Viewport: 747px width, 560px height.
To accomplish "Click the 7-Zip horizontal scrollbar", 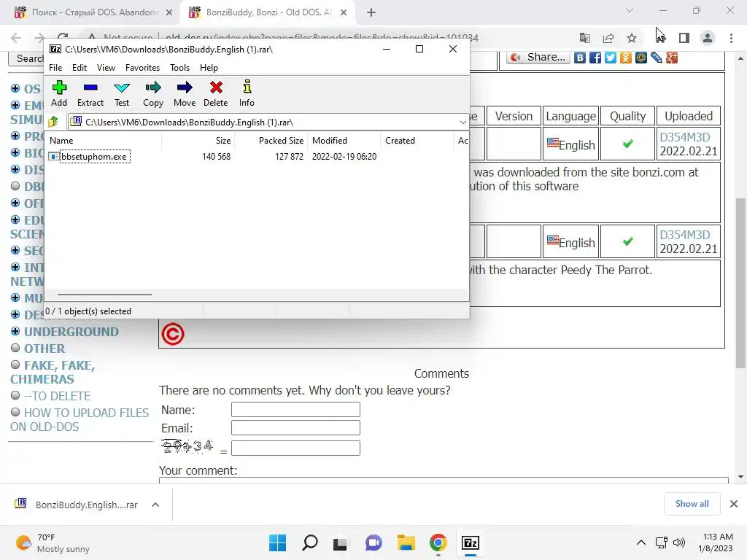I will pos(104,295).
